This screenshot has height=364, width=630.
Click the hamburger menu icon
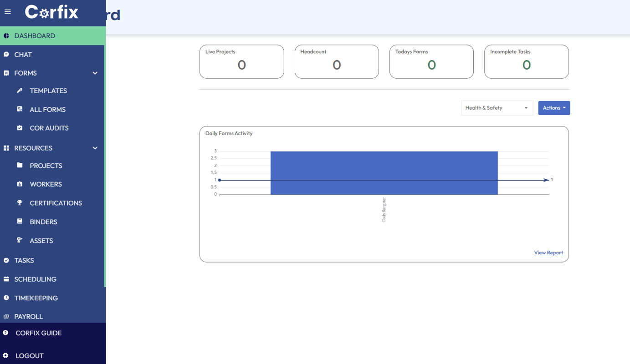(8, 12)
